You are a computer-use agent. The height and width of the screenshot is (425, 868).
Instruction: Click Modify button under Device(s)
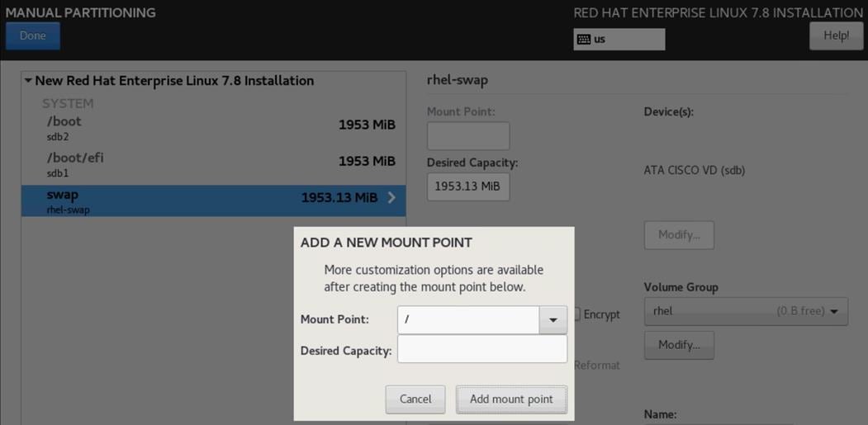679,235
